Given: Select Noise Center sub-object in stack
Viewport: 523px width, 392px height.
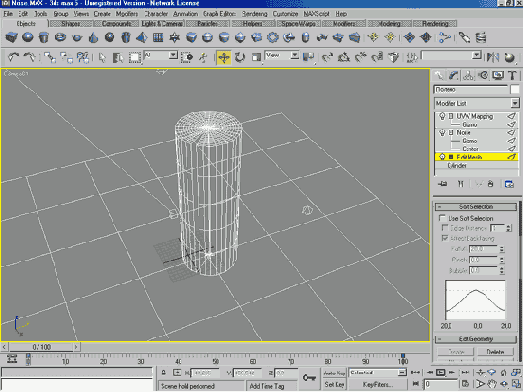Looking at the screenshot, I should [x=470, y=149].
